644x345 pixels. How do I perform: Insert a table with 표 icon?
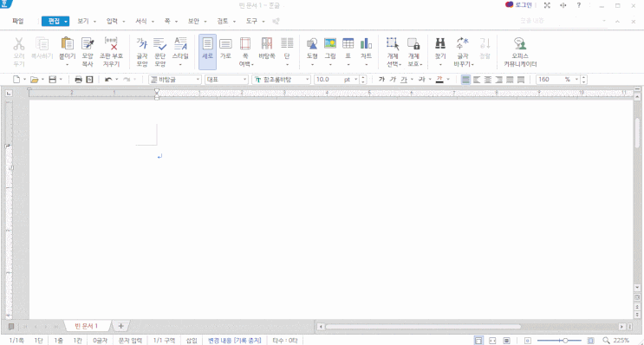coord(348,43)
